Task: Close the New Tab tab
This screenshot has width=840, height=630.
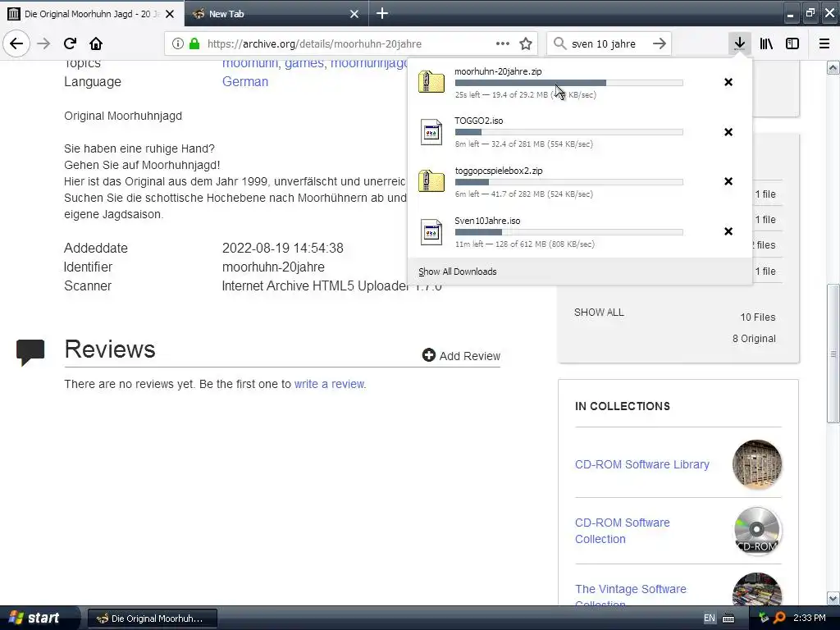Action: [354, 14]
